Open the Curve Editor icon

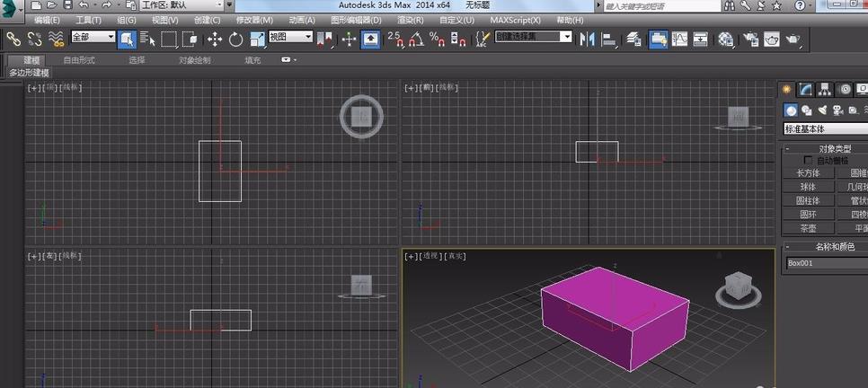pos(680,39)
